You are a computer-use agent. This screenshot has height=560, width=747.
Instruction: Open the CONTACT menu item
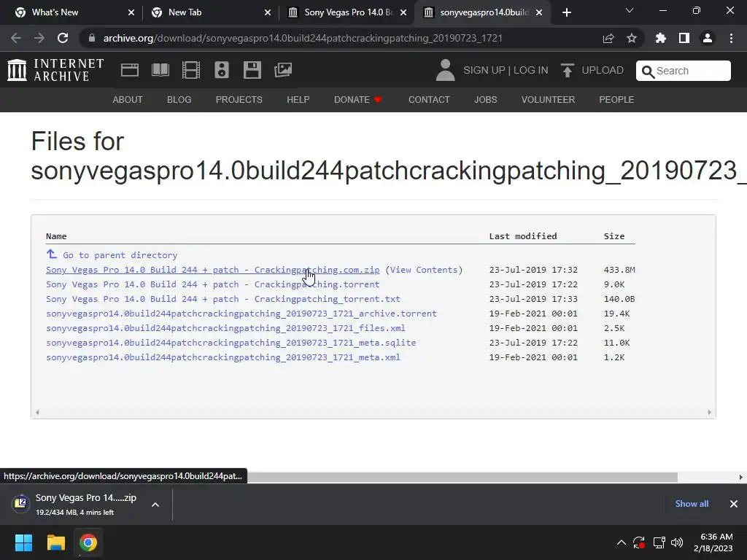(x=429, y=99)
